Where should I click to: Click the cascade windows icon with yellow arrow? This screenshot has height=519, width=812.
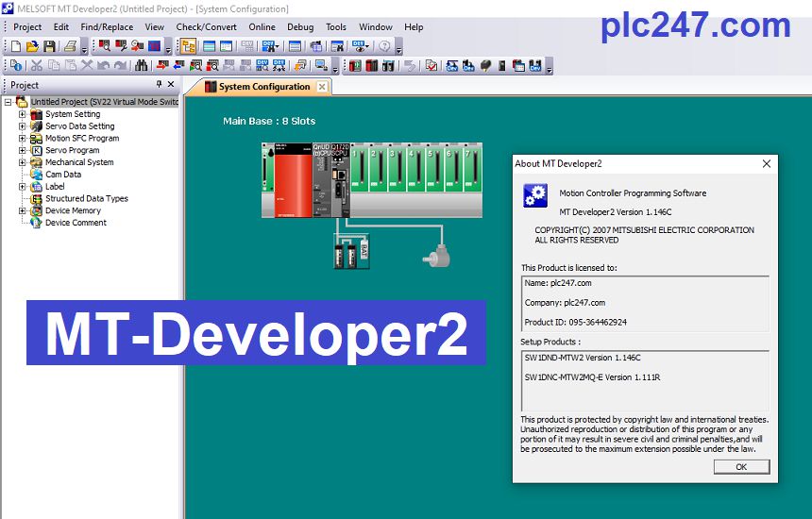(300, 66)
